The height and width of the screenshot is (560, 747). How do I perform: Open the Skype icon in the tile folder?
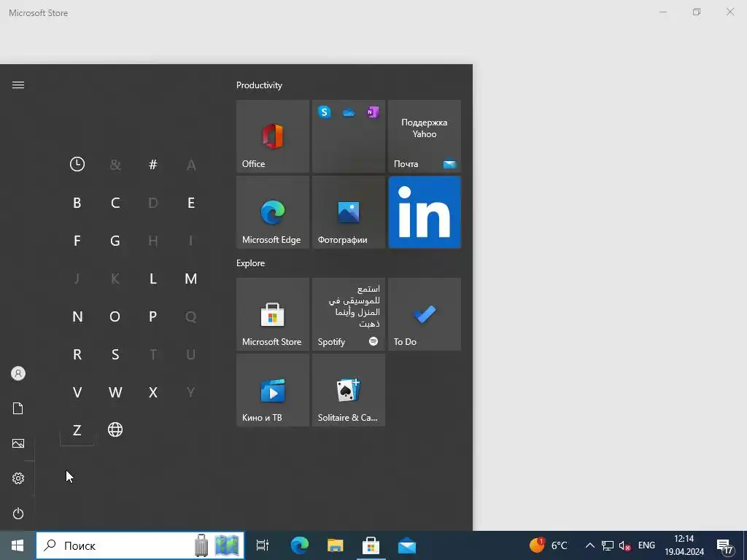click(325, 112)
